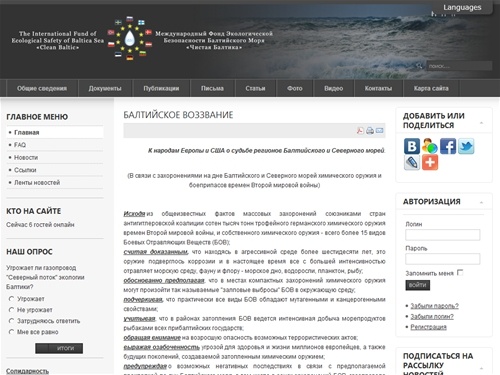Image resolution: width=500 pixels, height=375 pixels.
Task: Open Контакты menu item
Action: coord(378,88)
